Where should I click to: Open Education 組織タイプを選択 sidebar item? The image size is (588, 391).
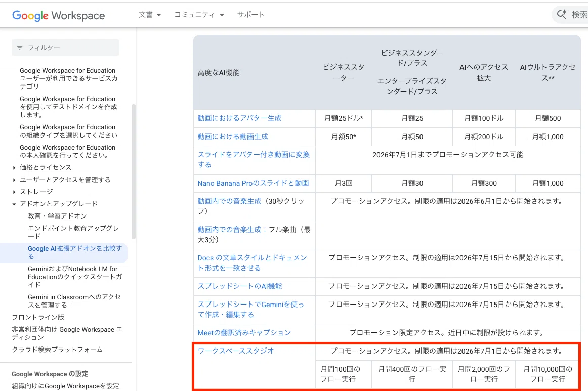69,131
